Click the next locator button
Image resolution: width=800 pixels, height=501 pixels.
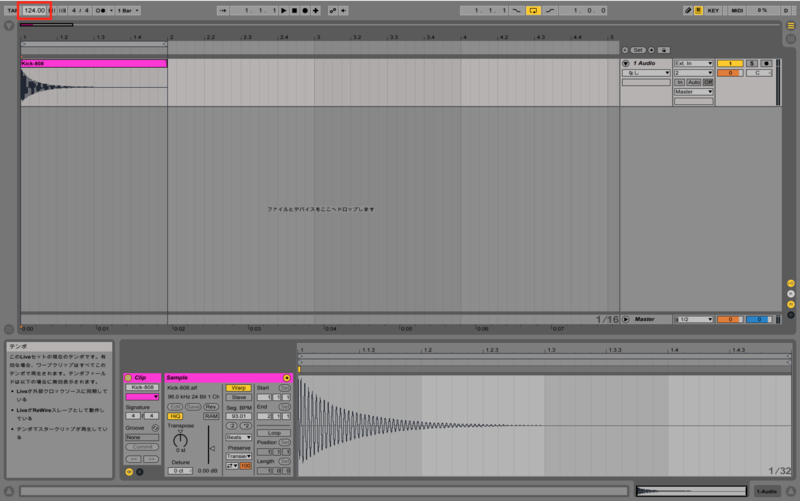tap(652, 50)
